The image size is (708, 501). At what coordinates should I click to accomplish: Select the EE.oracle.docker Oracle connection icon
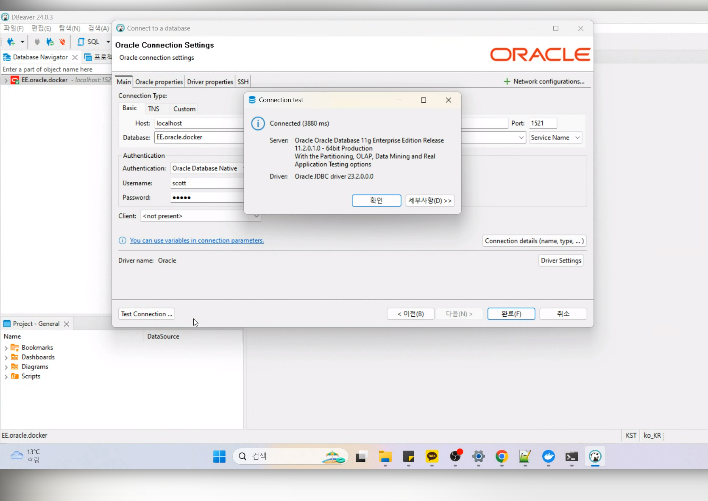(15, 80)
